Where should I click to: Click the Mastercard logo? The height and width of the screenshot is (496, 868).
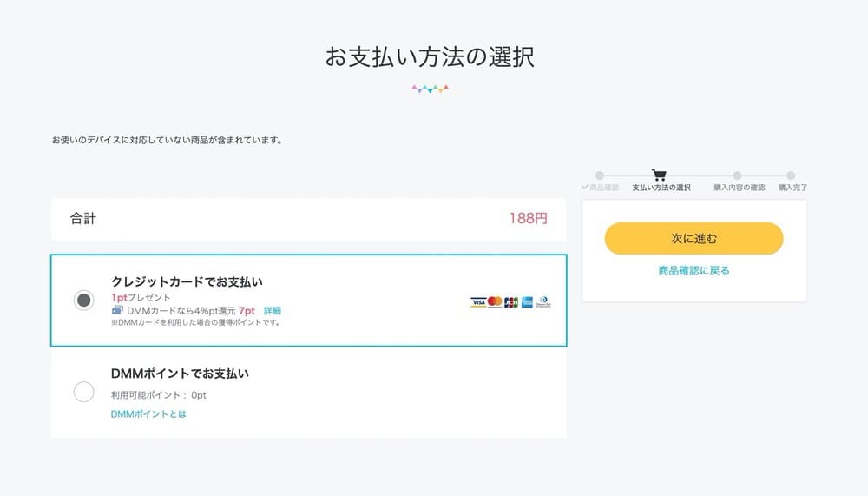click(495, 302)
